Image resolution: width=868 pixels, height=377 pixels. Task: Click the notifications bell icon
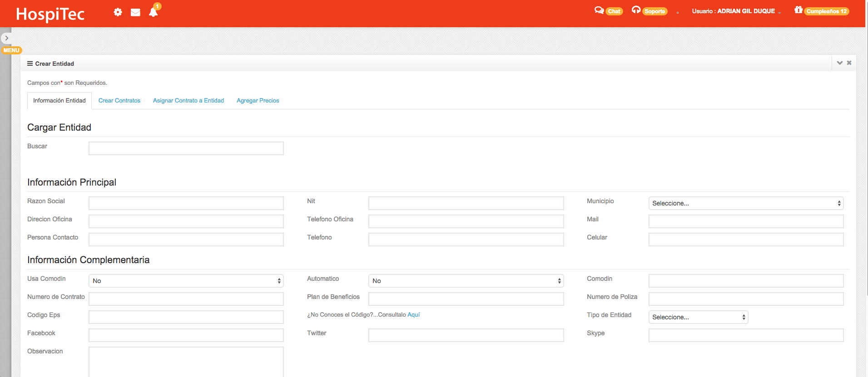pos(154,12)
